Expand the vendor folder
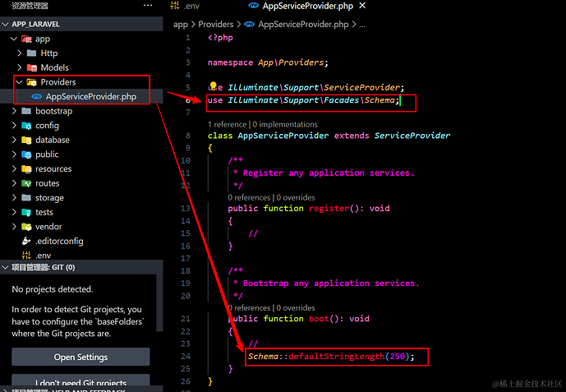 click(14, 226)
